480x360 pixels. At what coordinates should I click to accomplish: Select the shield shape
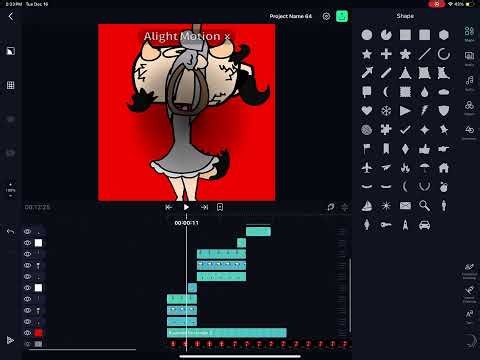click(x=444, y=111)
